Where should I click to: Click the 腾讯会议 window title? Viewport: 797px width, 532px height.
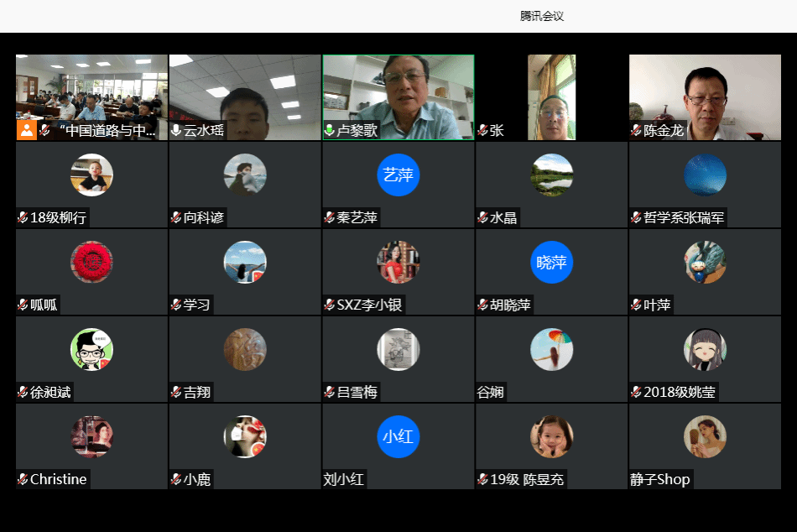(x=542, y=16)
